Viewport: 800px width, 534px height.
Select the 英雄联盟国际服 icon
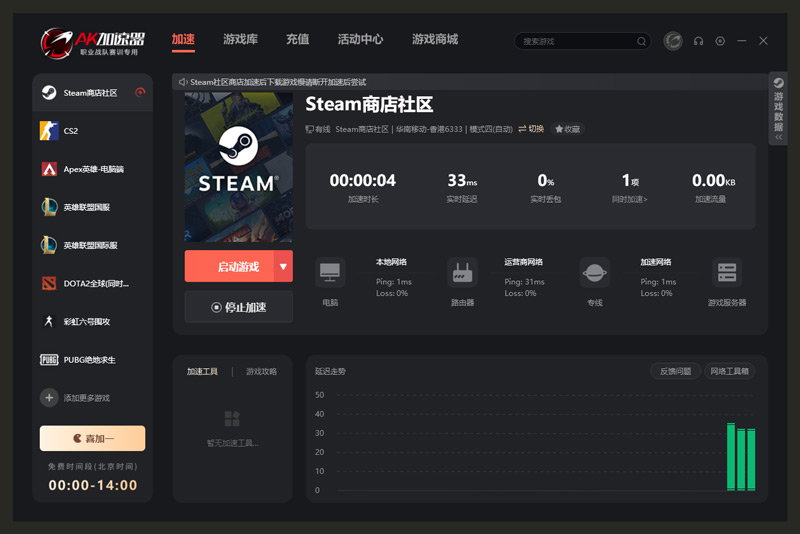coord(49,245)
